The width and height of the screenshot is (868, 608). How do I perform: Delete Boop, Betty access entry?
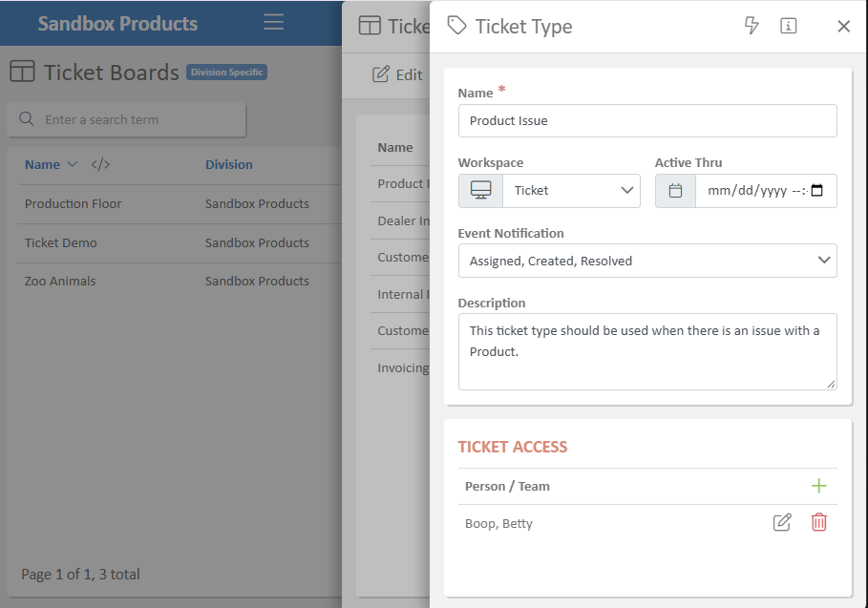coord(818,522)
